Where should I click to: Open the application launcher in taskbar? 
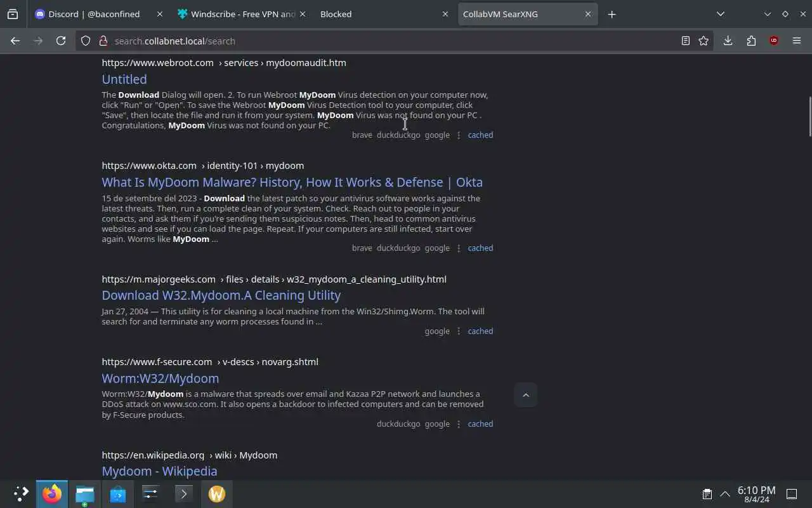click(x=21, y=493)
